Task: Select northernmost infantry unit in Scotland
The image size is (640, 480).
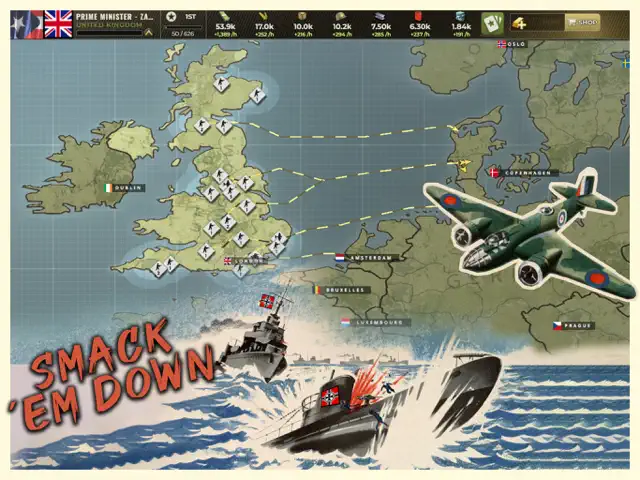Action: [x=222, y=84]
